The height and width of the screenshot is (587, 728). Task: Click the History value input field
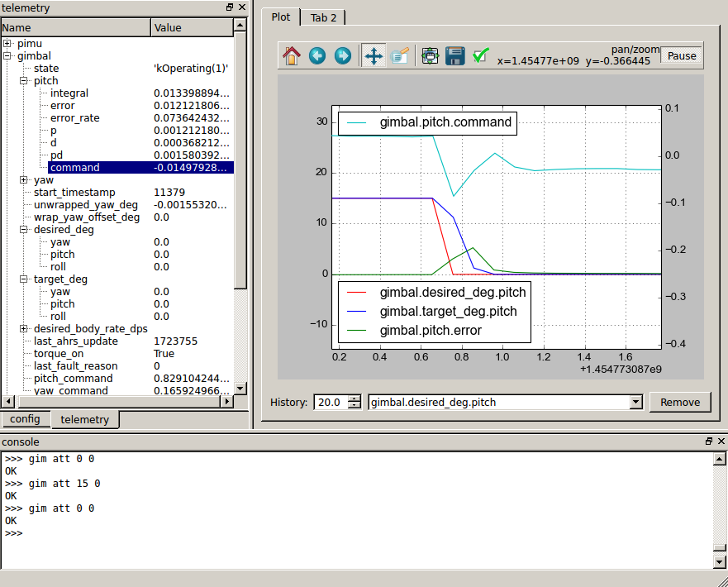pyautogui.click(x=331, y=402)
